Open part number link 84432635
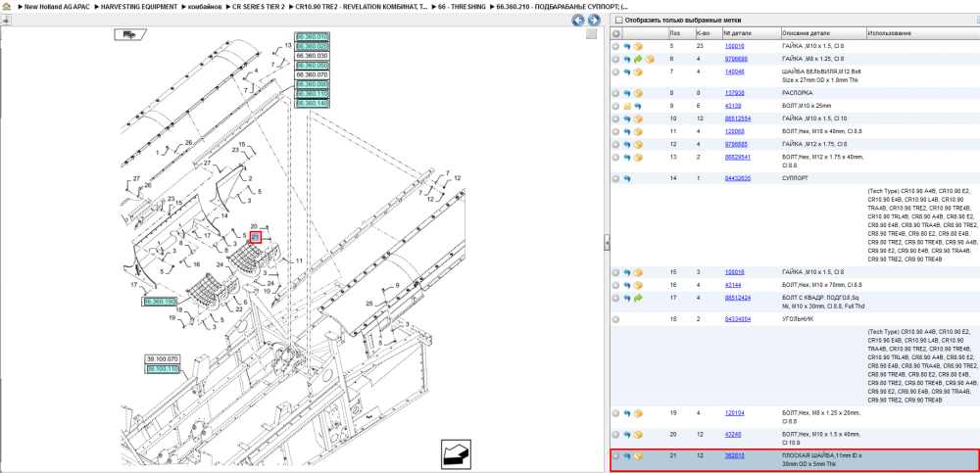The image size is (980, 473). [x=738, y=178]
